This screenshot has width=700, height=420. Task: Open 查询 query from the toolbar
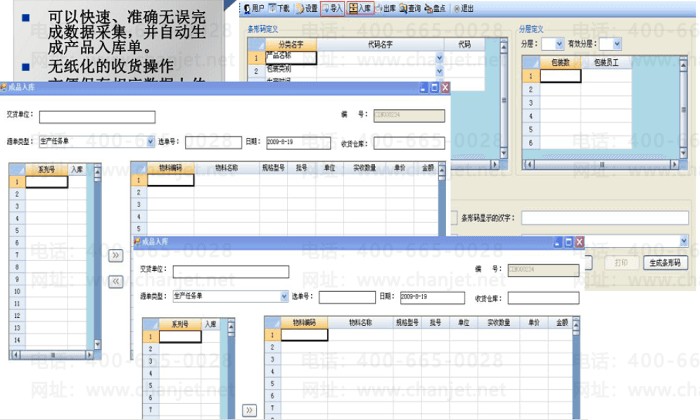[410, 8]
